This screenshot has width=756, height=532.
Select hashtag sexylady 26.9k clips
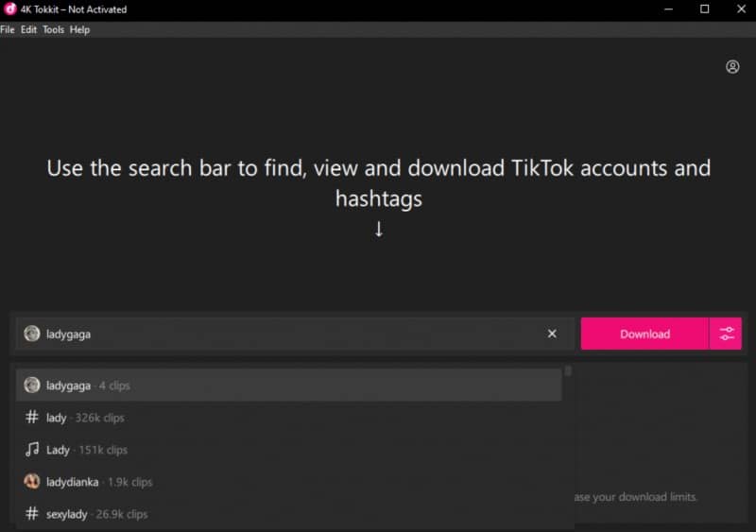pyautogui.click(x=289, y=514)
